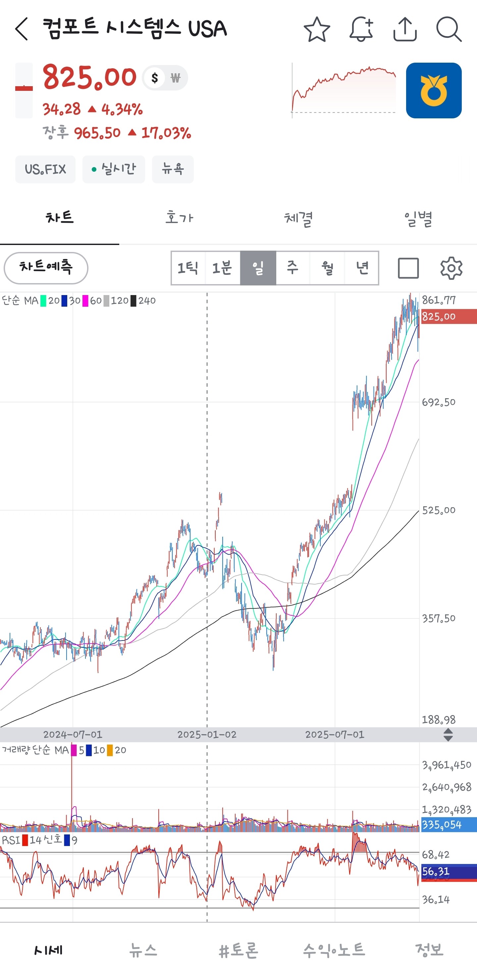
Task: Tap the after-hours 965.50 price
Action: tap(97, 133)
